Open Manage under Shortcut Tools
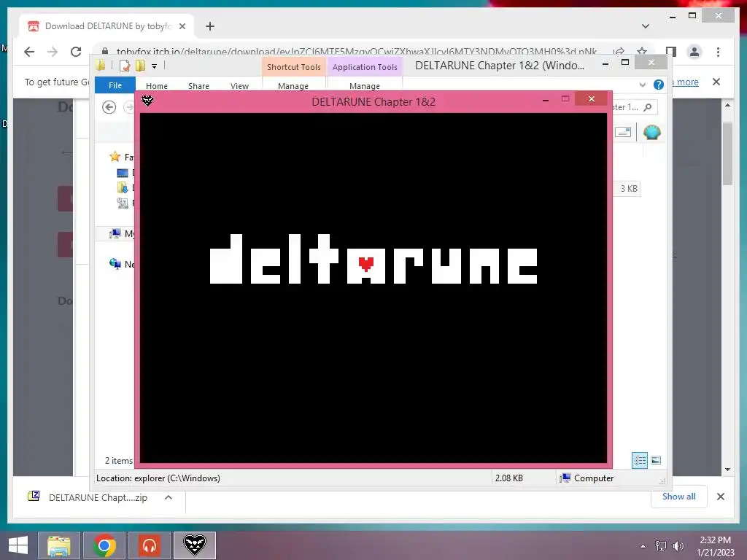 (293, 86)
